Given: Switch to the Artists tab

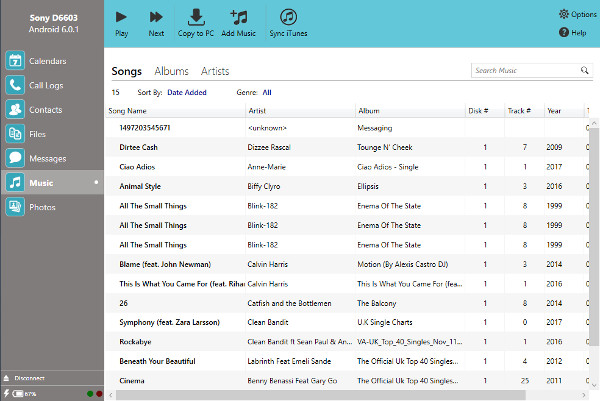Looking at the screenshot, I should [x=215, y=71].
